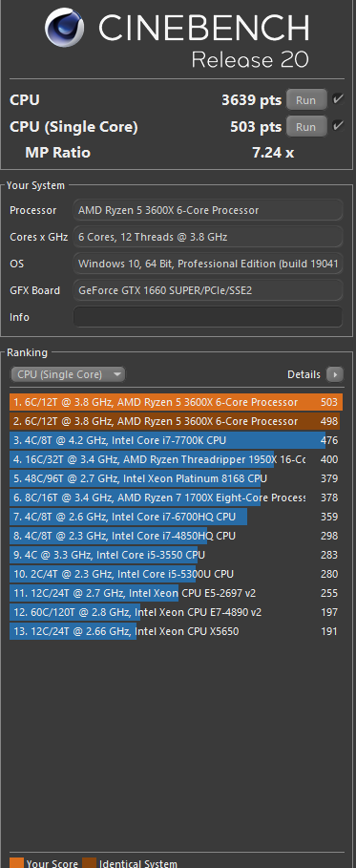Toggle the CPU test checkbox
The image size is (356, 868).
click(338, 99)
